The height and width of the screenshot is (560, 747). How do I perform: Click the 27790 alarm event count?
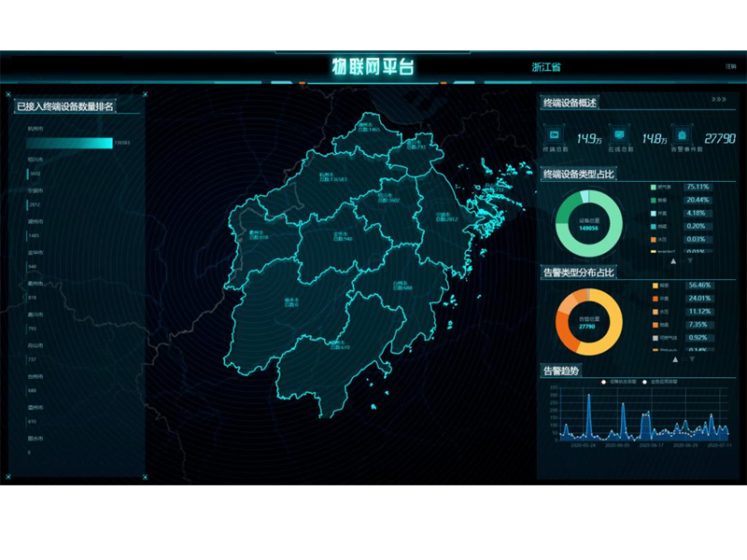tap(720, 138)
